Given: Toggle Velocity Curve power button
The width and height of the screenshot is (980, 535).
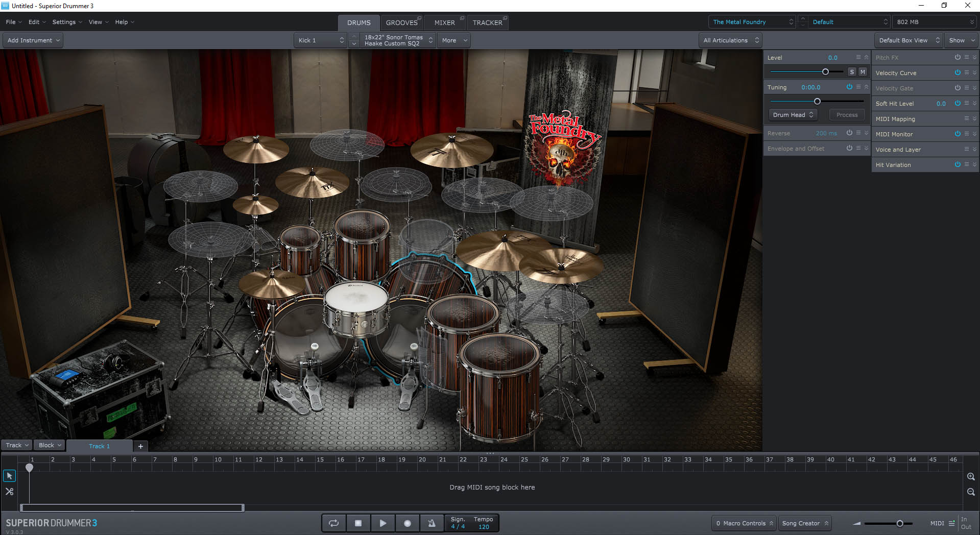Looking at the screenshot, I should (x=958, y=72).
